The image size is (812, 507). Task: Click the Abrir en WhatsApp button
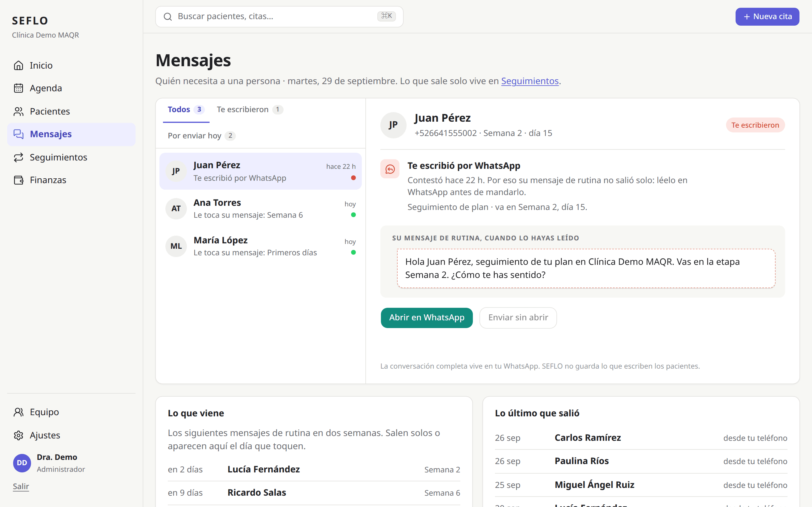(x=427, y=318)
